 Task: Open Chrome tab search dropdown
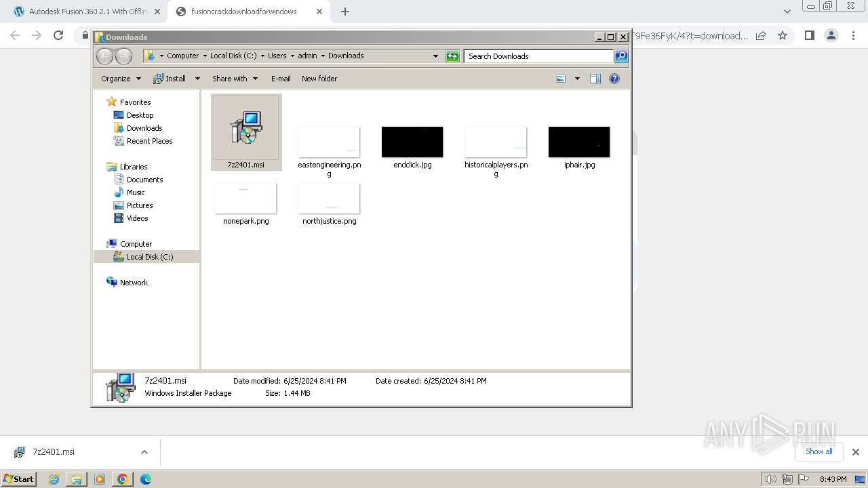[787, 12]
